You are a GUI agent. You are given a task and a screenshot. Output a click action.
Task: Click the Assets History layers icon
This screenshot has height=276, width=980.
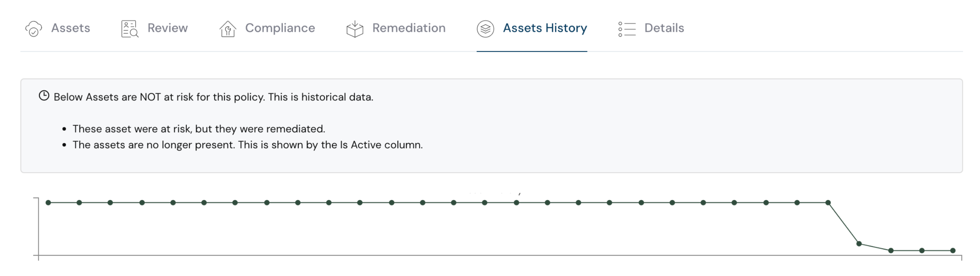[485, 29]
